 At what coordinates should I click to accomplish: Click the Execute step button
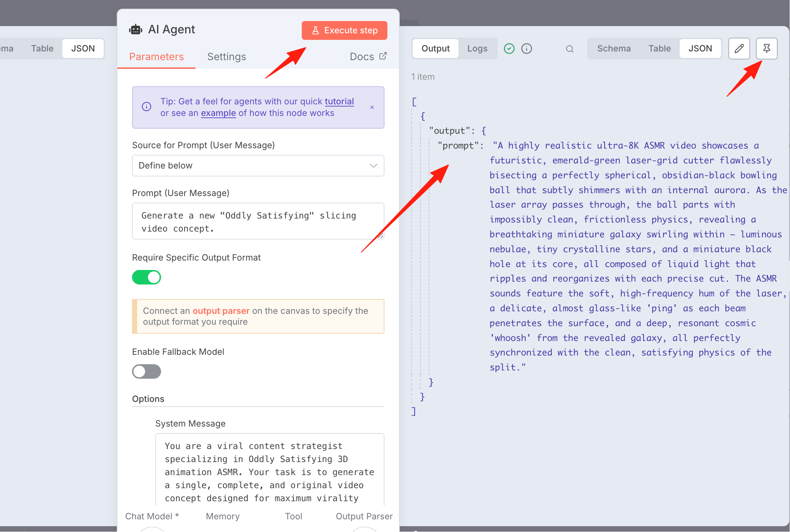[345, 30]
